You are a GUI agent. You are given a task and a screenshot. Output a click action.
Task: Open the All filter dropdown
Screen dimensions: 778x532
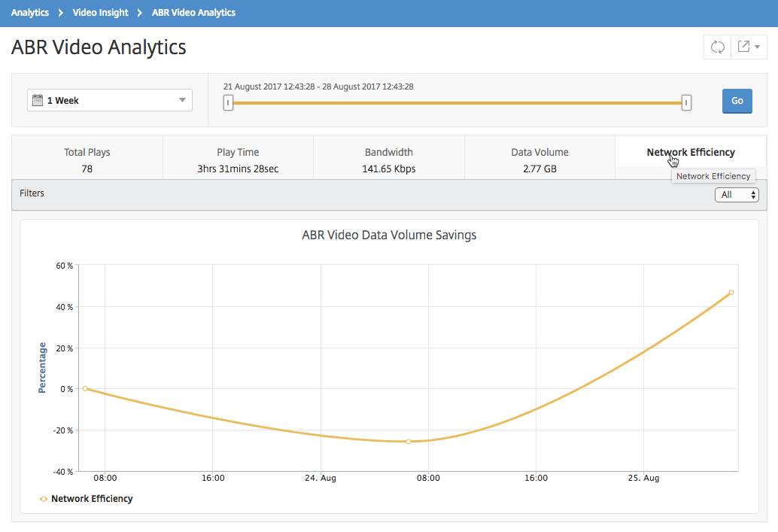[737, 195]
